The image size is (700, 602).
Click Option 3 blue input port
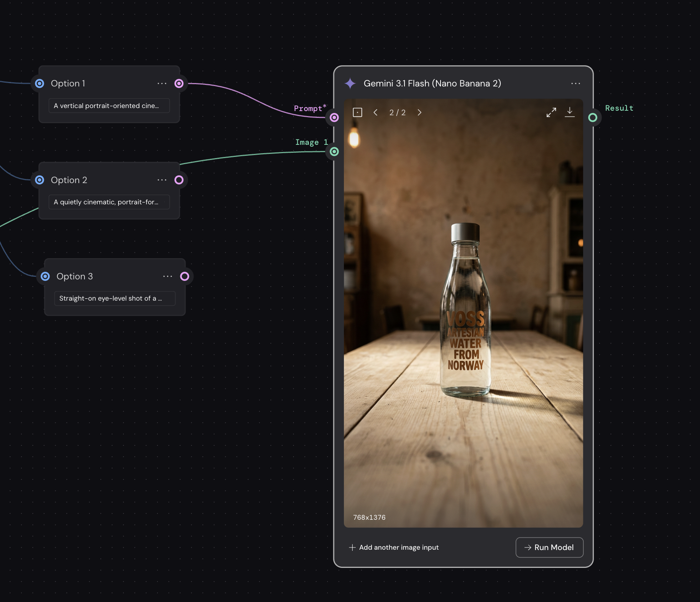[x=45, y=276]
